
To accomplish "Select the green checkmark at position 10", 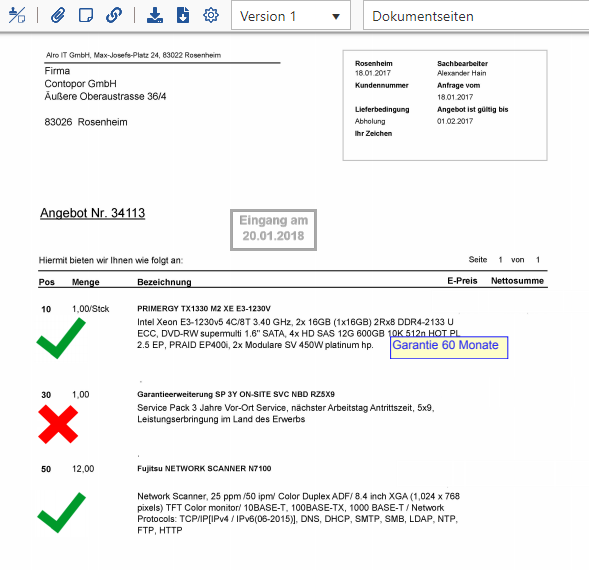I will click(x=61, y=338).
